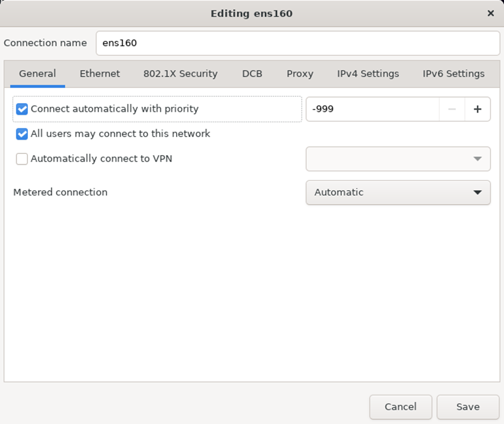Open the IPv4 Settings tab
The height and width of the screenshot is (424, 504).
[x=368, y=73]
